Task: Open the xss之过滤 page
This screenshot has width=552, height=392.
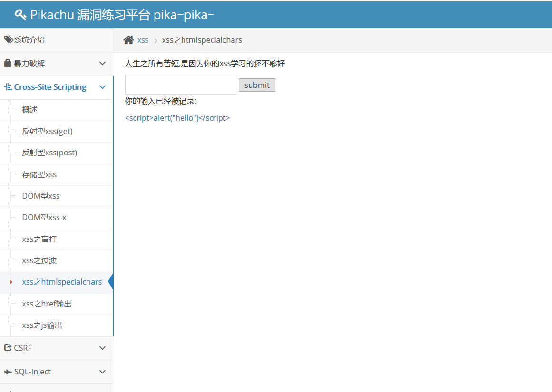Action: (39, 261)
